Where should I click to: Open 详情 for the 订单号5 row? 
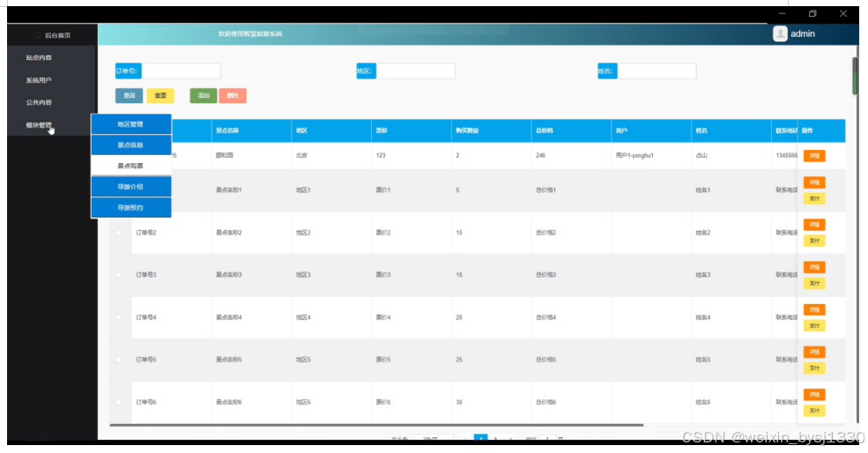pos(814,352)
